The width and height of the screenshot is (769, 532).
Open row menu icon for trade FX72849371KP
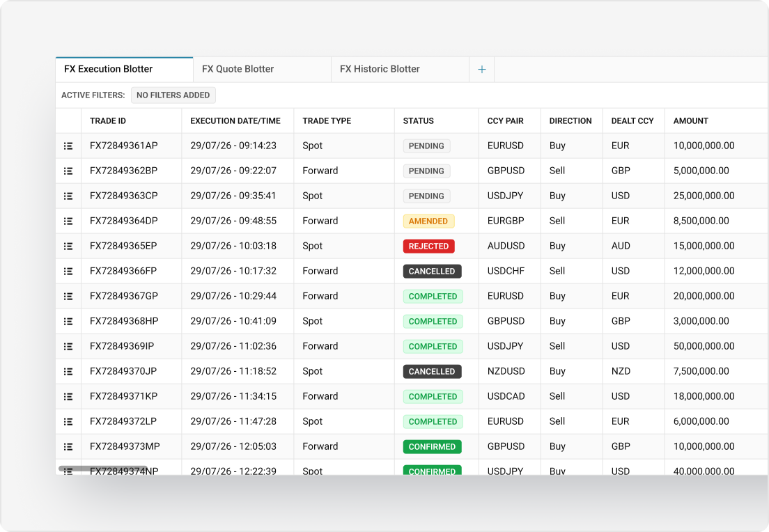(68, 396)
